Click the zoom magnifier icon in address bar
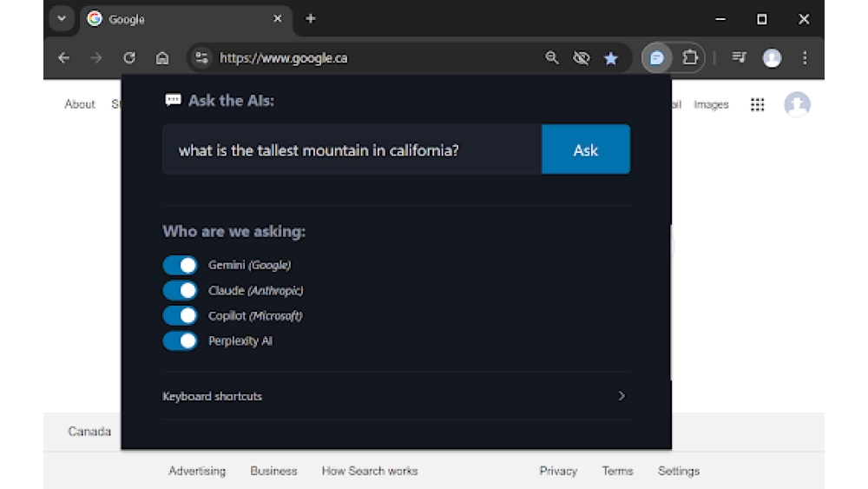 pyautogui.click(x=551, y=57)
